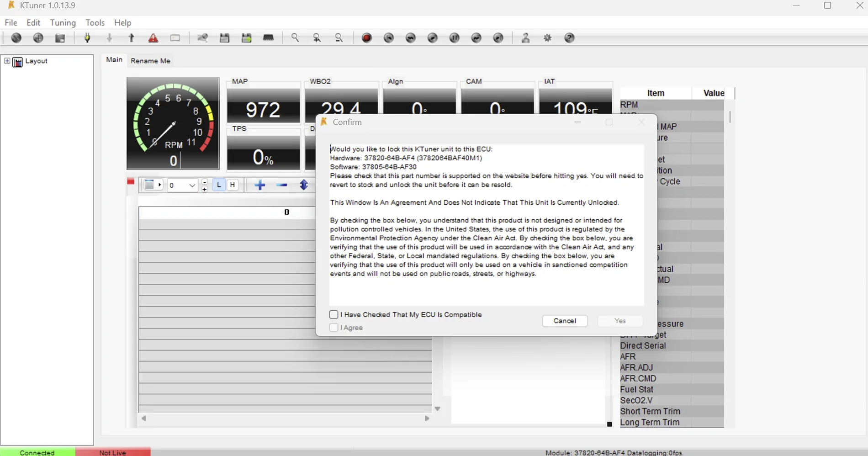
Task: Toggle the H button in table toolbar
Action: [x=233, y=185]
